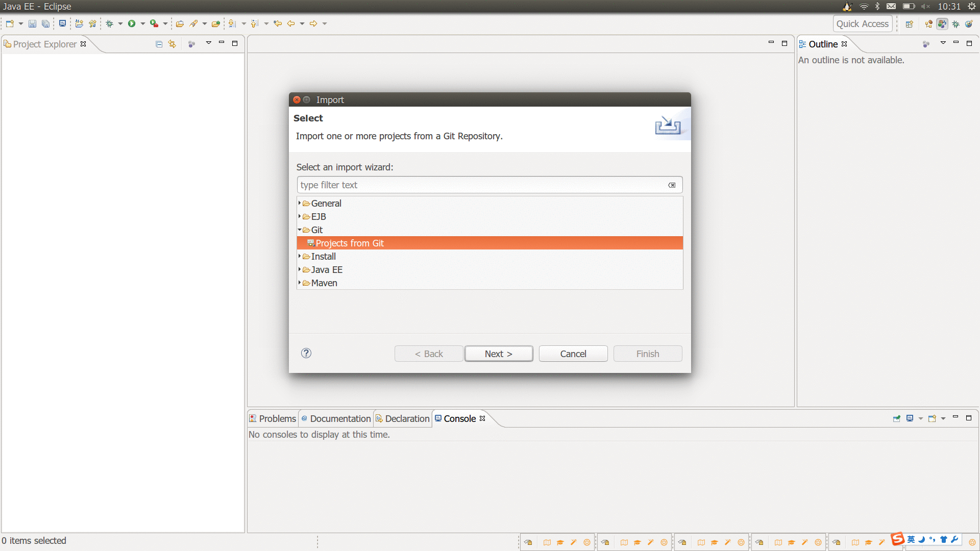Switch to the Debug perspective icon
This screenshot has width=980, height=551.
pos(956,24)
